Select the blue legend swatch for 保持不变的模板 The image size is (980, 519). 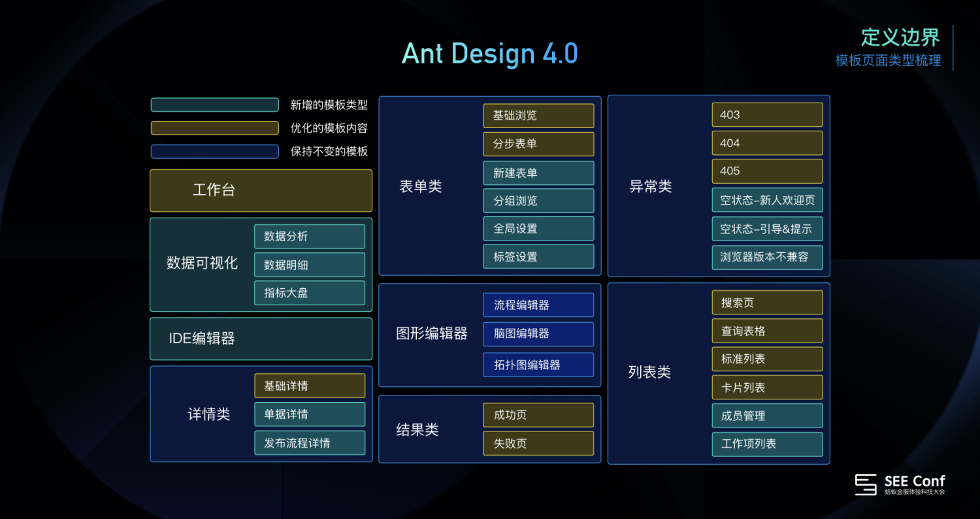pyautogui.click(x=215, y=152)
